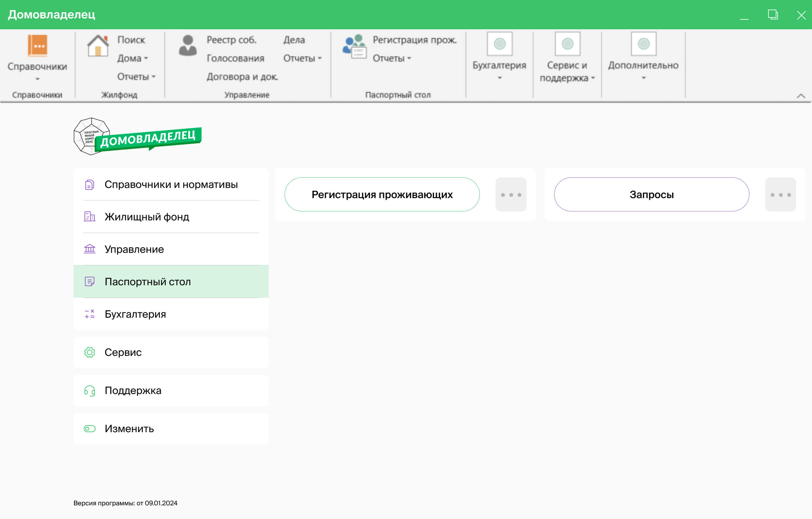Click the orange Справочники book icon
Viewport: 812px width, 519px height.
pyautogui.click(x=38, y=45)
